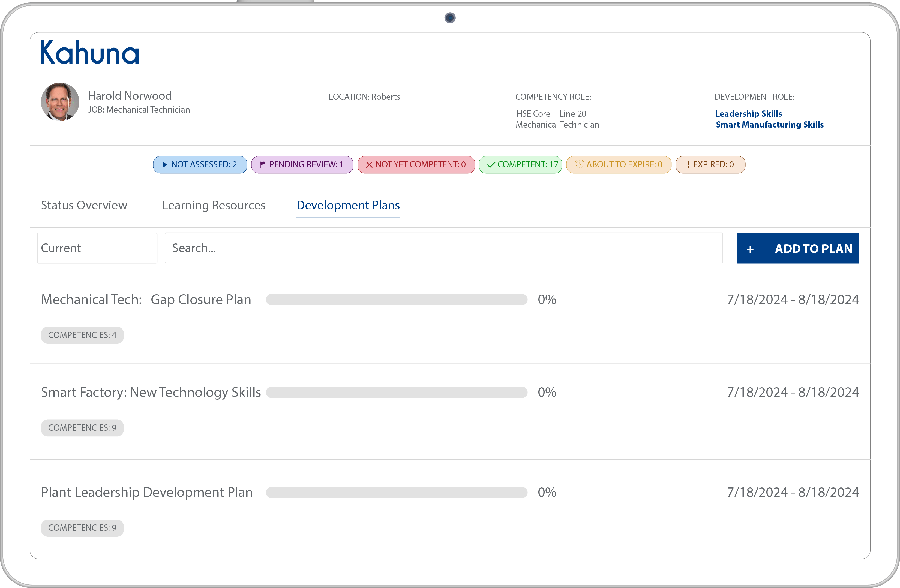Click Mechanical Technician under Competency Role
Screen dimensions: 900x588
557,125
